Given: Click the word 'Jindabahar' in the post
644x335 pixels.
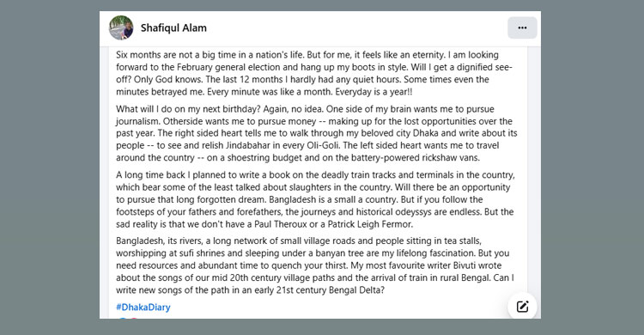Looking at the screenshot, I should 247,145.
